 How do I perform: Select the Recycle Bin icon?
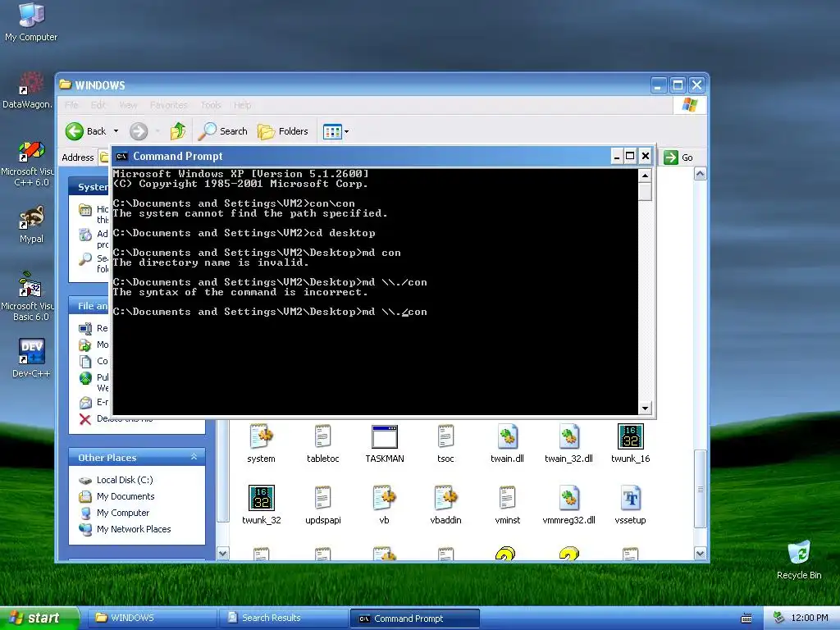[799, 559]
